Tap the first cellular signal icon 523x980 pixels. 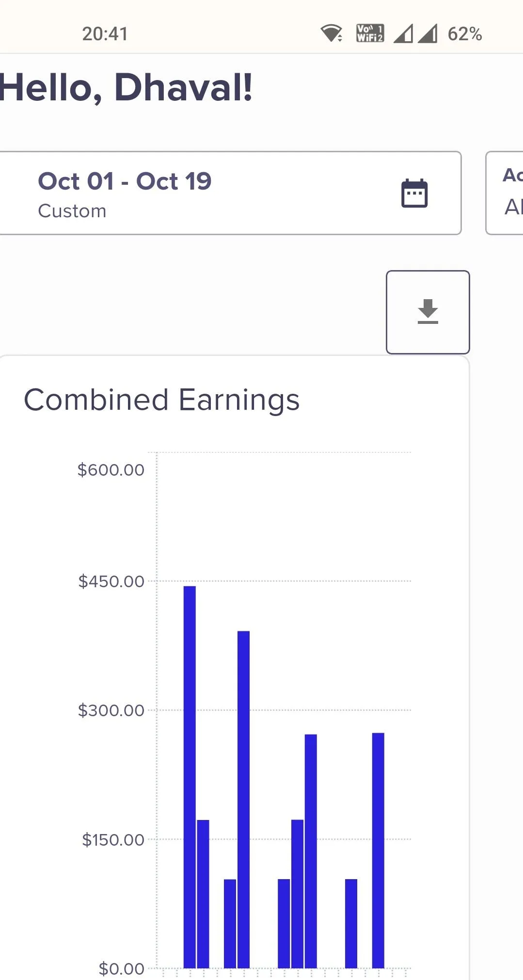pos(403,33)
